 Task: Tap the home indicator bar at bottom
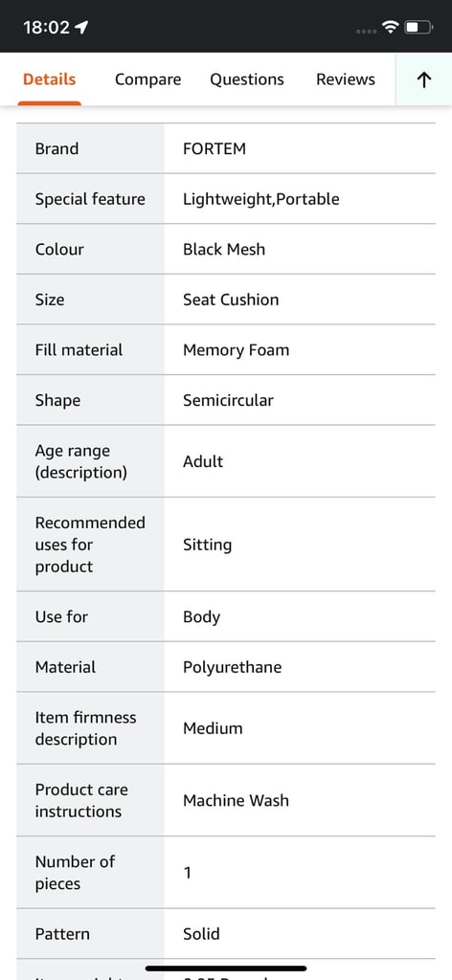(x=226, y=969)
